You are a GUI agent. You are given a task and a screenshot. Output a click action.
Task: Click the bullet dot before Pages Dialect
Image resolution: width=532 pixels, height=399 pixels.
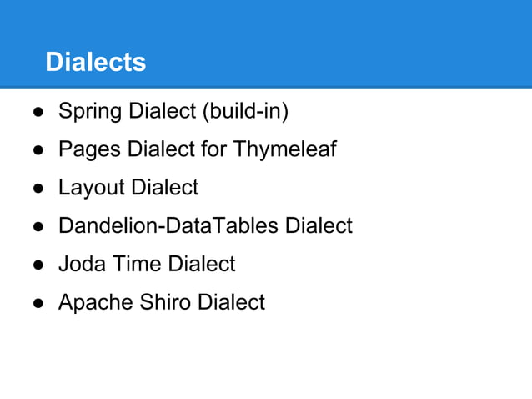point(38,150)
